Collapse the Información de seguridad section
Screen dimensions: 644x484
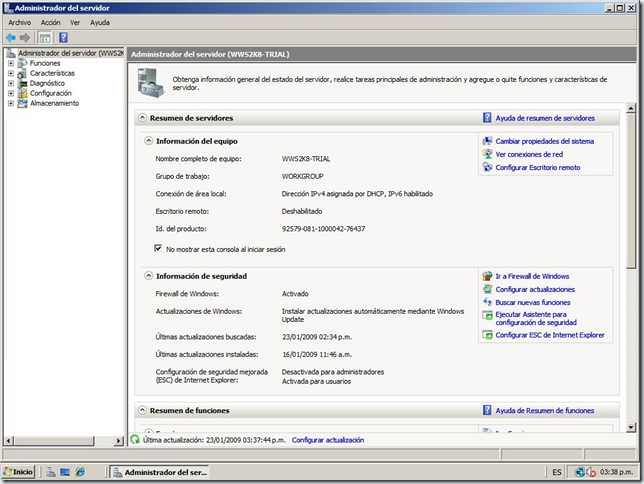149,276
